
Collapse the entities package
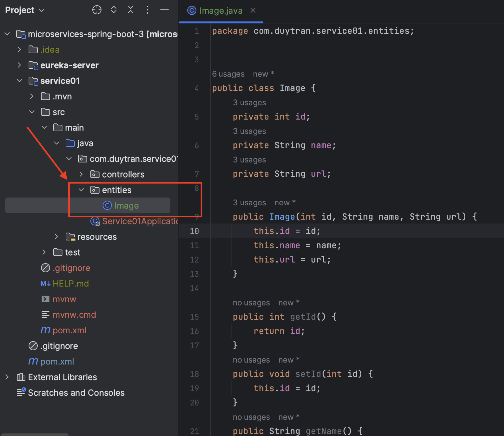tap(81, 190)
